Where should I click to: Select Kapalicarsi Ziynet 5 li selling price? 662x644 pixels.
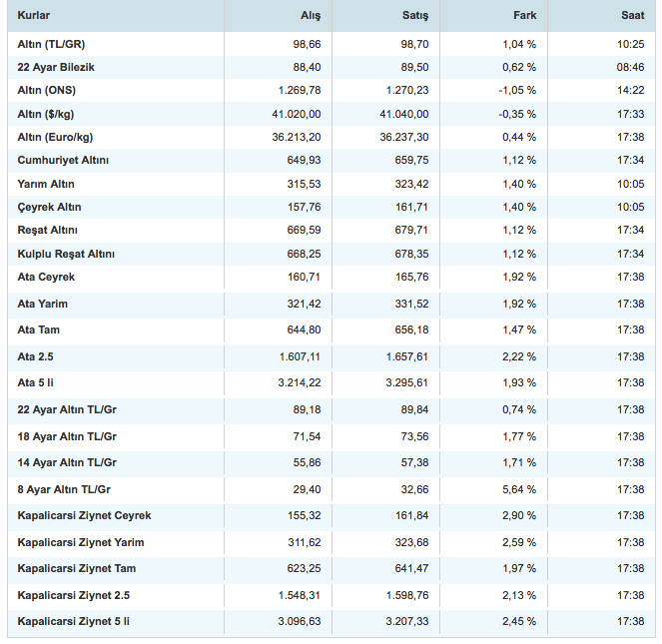click(404, 621)
